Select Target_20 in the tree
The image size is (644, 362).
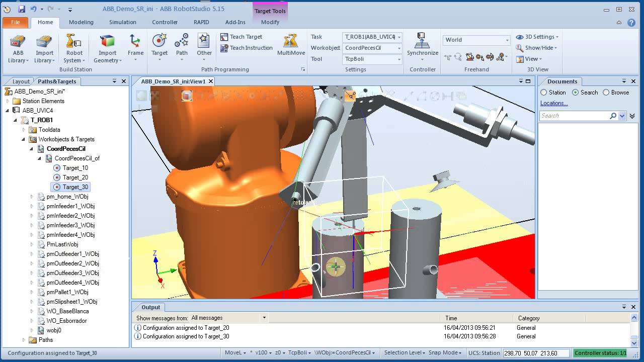point(75,177)
